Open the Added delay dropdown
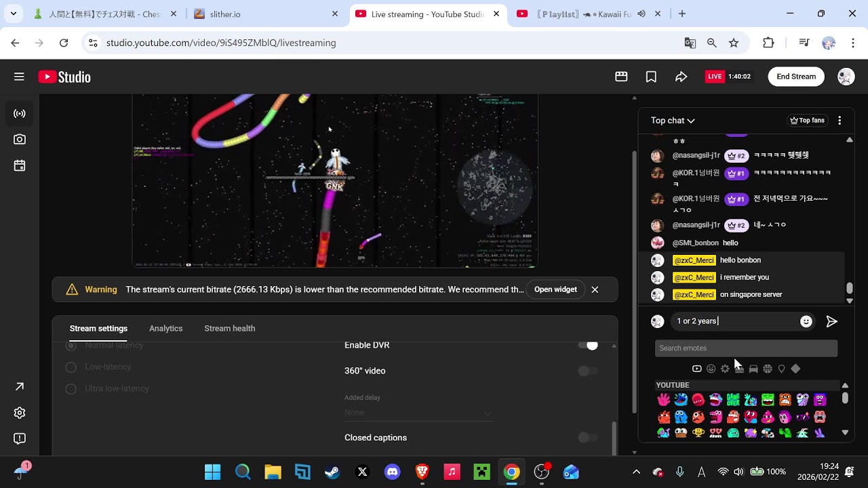Viewport: 868px width, 488px height. [x=419, y=413]
